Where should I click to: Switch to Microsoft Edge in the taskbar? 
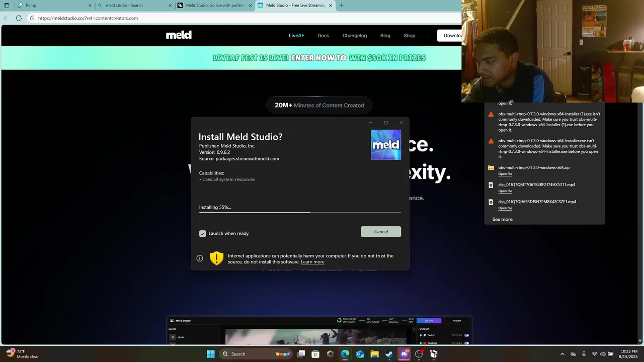coord(345,354)
